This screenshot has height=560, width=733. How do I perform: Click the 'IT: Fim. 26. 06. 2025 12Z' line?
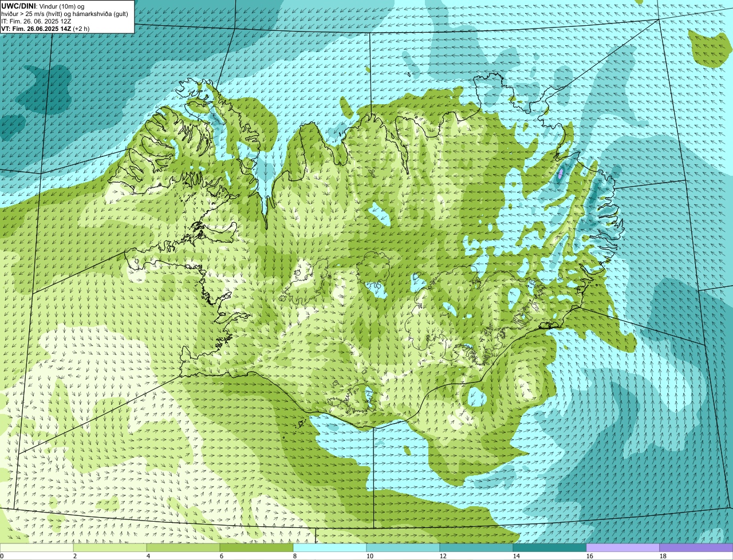37,21
